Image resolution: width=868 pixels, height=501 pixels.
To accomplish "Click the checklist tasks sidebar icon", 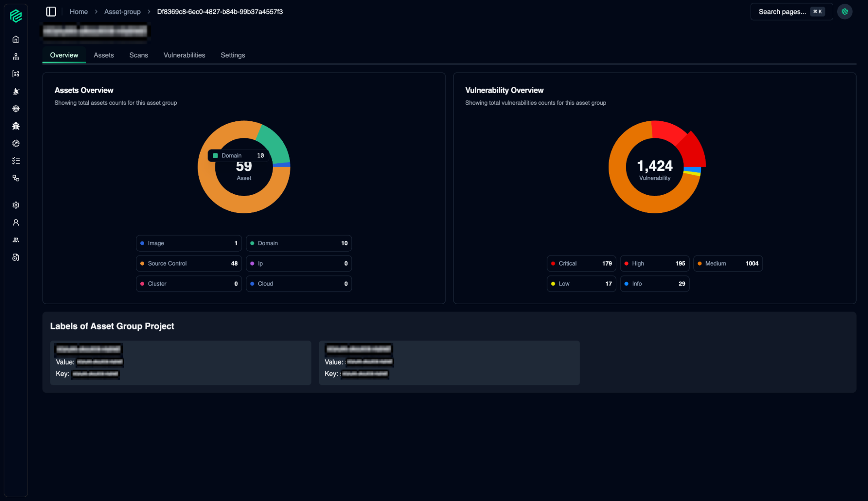I will click(16, 161).
